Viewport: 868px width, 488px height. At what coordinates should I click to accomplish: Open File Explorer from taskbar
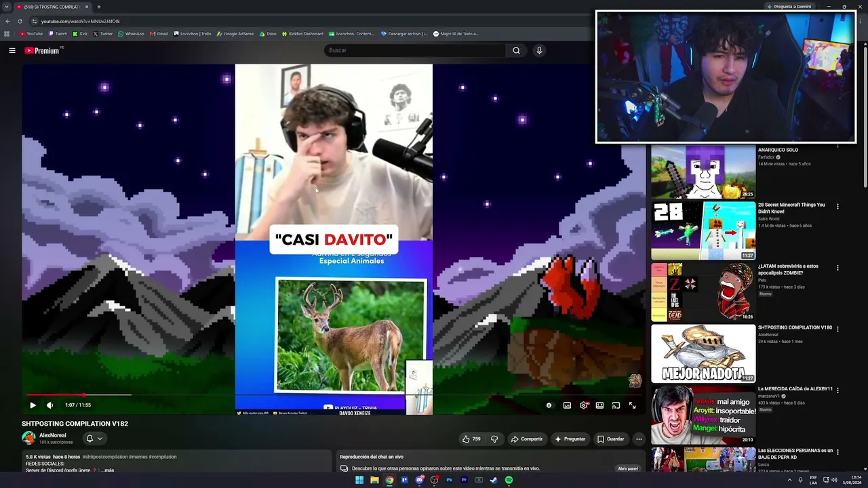pyautogui.click(x=374, y=480)
